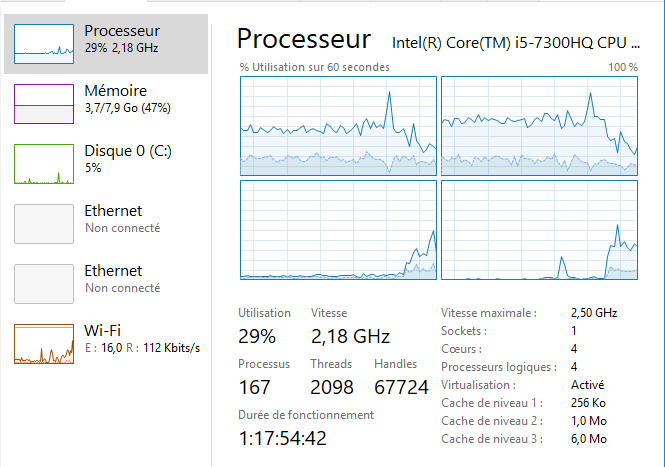Image resolution: width=665 pixels, height=467 pixels.
Task: Click the Durée de fonctionnement uptime value
Action: point(282,437)
